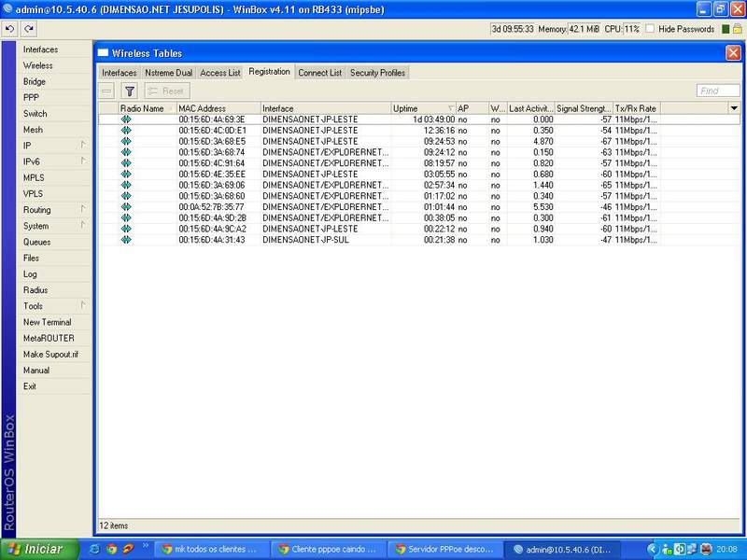Click client icon for 00:15:6D:4C:0D:E1

(x=126, y=131)
